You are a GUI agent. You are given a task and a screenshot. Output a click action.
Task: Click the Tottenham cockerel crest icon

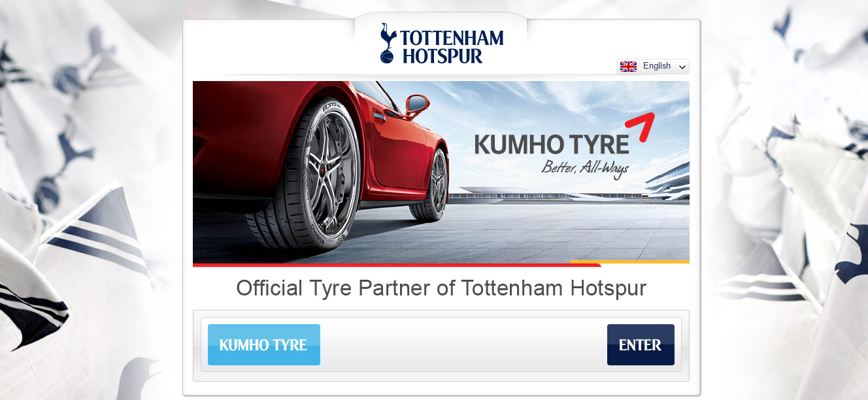[388, 44]
